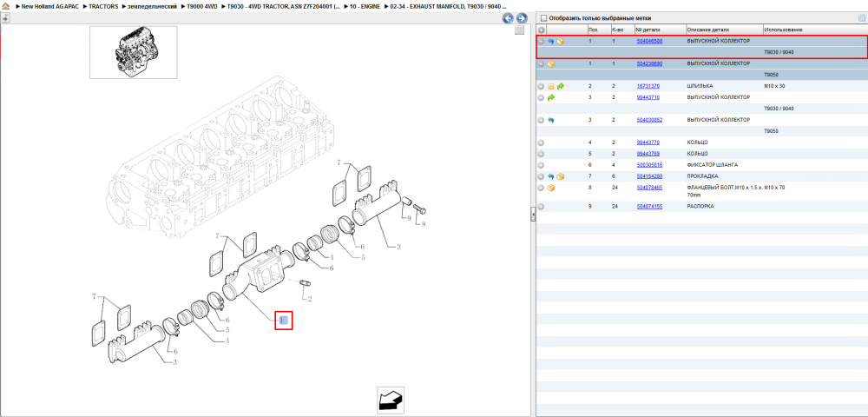This screenshot has height=417, width=868.
Task: Click the blue replacement arrow for part 504046508
Action: coord(551,42)
